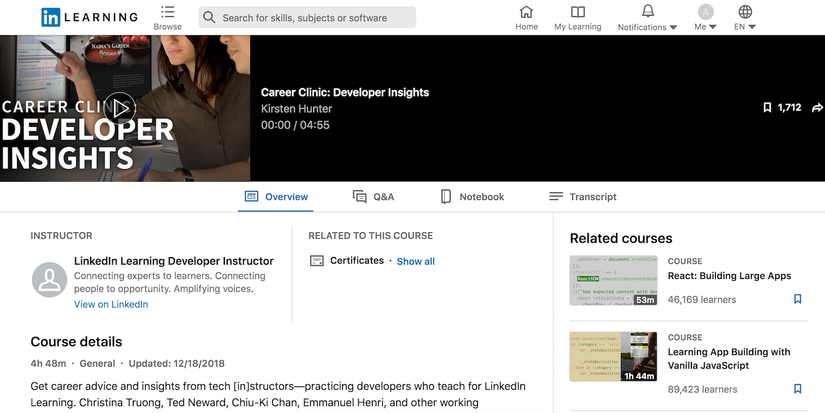Share the course via arrow icon

[x=817, y=108]
